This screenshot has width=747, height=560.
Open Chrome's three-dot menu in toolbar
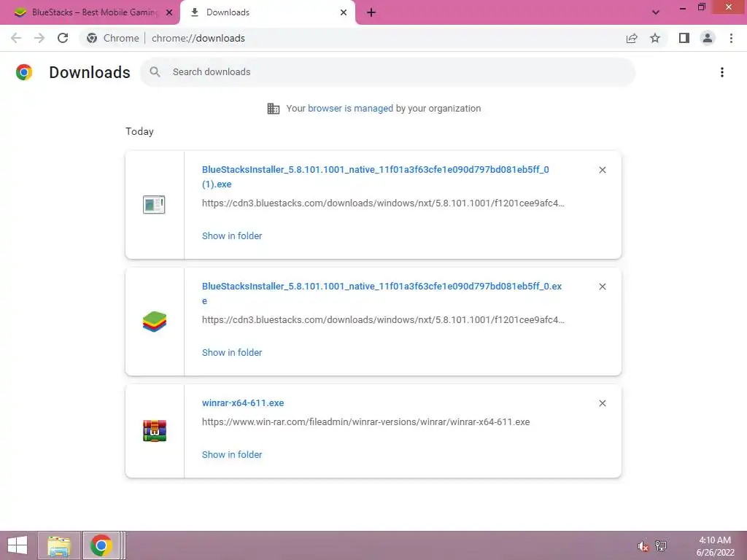point(731,38)
